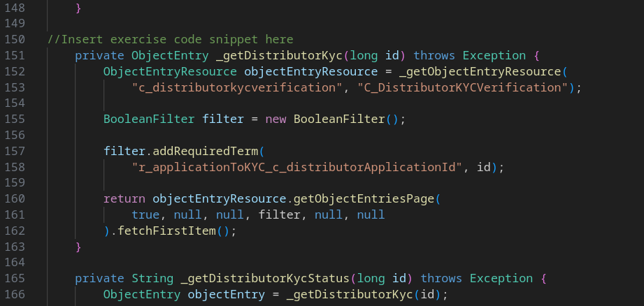Click line number 157 in the gutter

[x=15, y=151]
